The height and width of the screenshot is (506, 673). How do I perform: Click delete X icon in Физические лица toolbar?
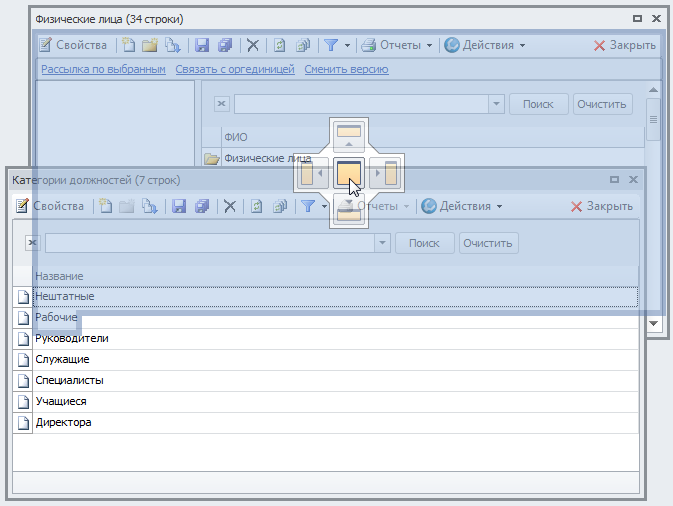(x=253, y=45)
